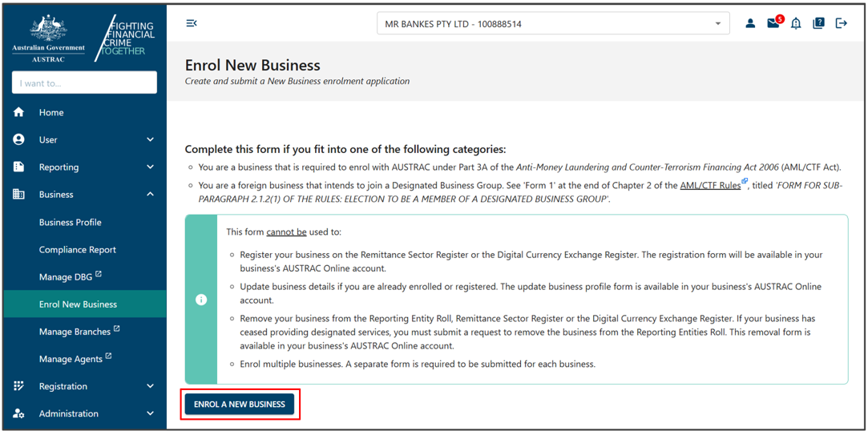
Task: Click the external link icon beside Manage Branches
Action: [x=117, y=328]
